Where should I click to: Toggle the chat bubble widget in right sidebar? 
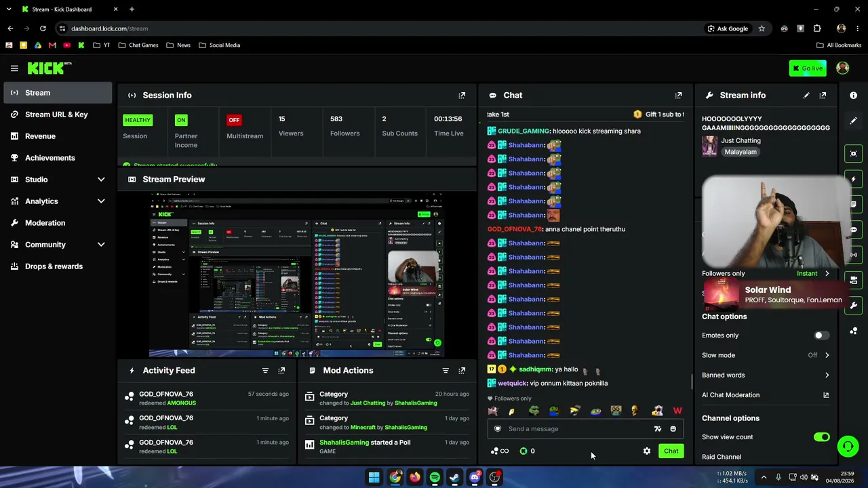[x=854, y=230]
